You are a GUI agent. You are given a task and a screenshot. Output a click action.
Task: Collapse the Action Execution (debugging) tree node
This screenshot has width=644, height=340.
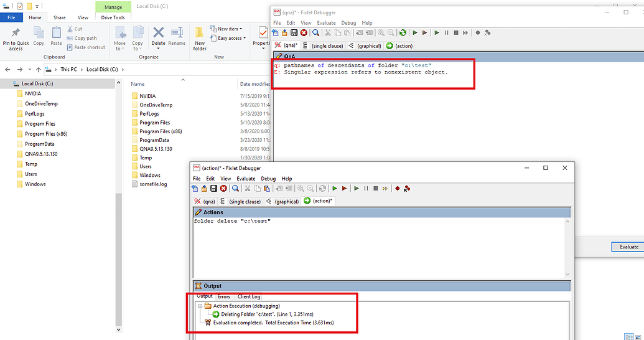(x=200, y=306)
